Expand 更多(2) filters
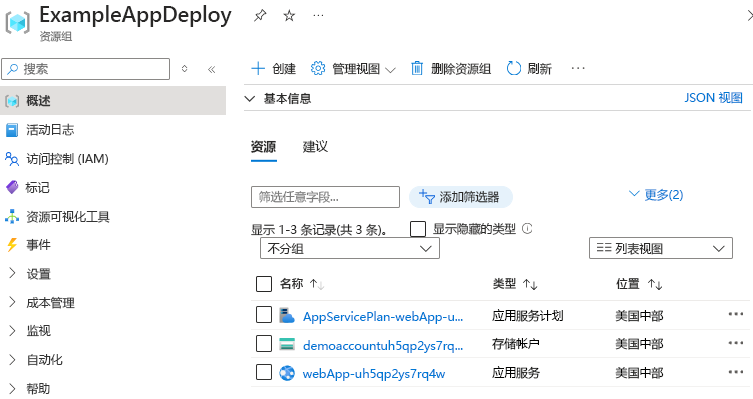The width and height of the screenshot is (753, 399). click(656, 194)
